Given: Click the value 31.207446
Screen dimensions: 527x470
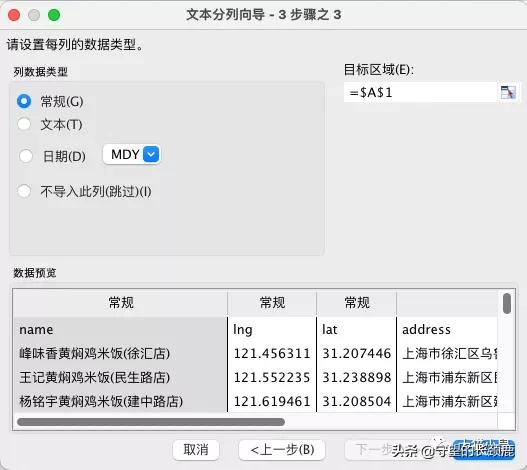Looking at the screenshot, I should (x=357, y=354).
